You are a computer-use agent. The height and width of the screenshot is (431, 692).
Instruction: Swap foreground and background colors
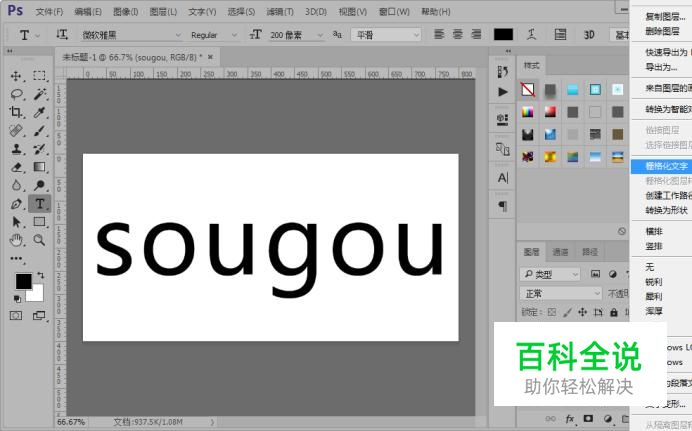41,276
